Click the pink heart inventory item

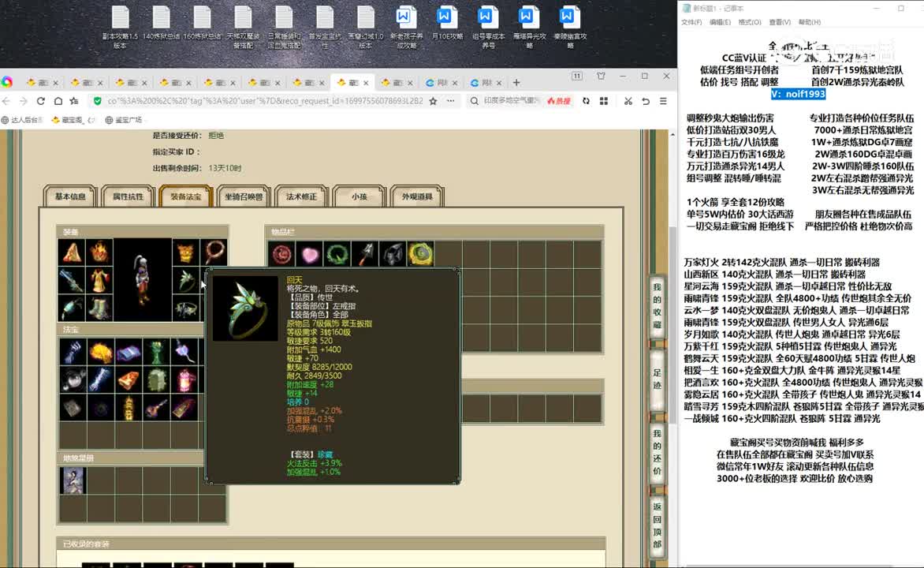click(x=309, y=254)
